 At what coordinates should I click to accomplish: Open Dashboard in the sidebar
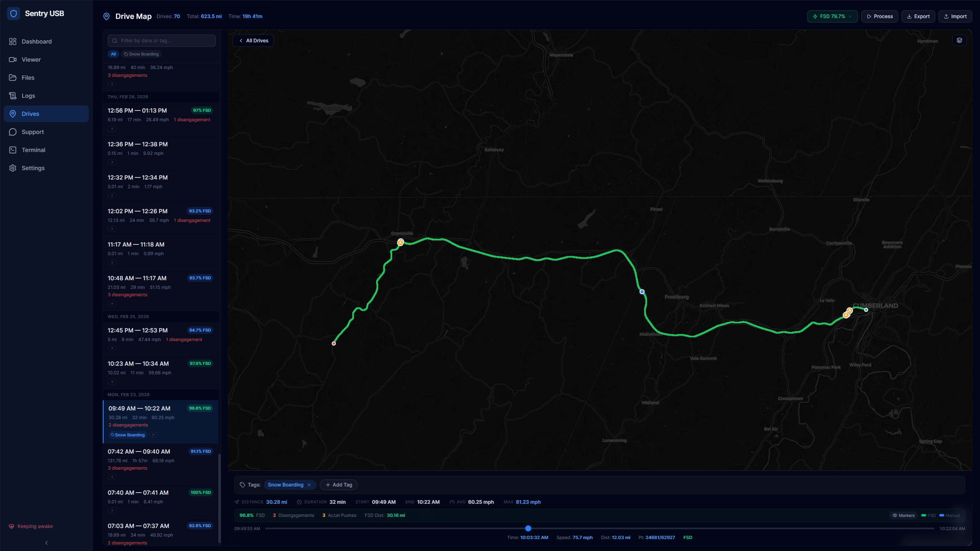click(x=36, y=41)
